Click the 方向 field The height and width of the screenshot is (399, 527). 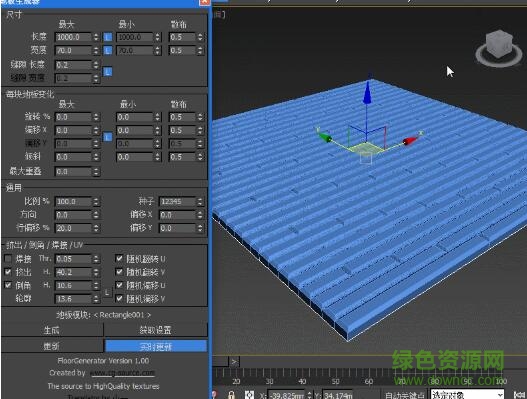point(73,215)
